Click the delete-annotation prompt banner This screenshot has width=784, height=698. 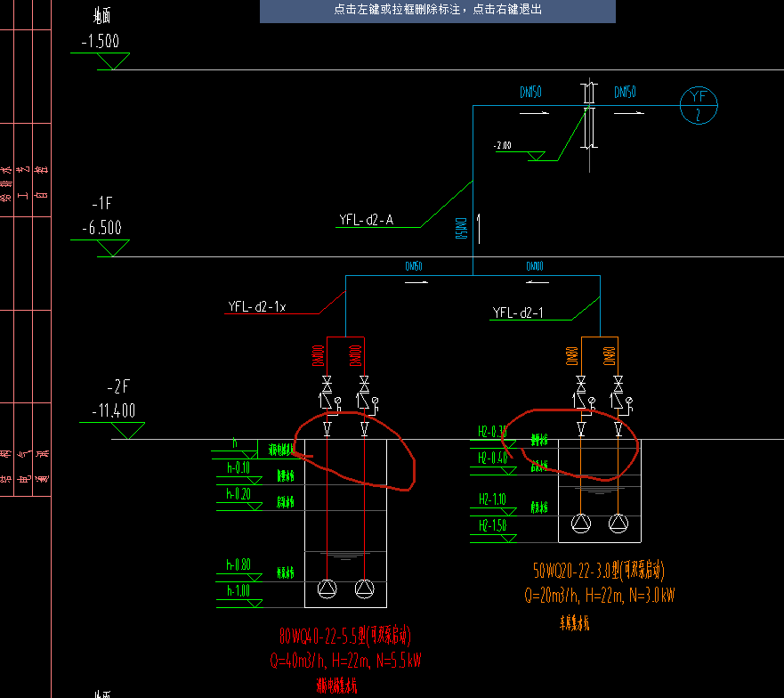[x=438, y=11]
